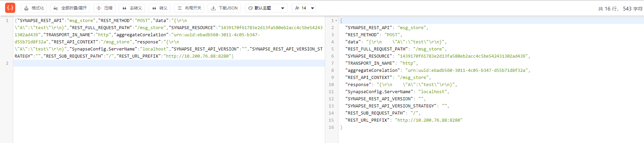The height and width of the screenshot is (143, 644).
Task: Click "SYNAPSE_REST_API" key in right panel
Action: 369,28
